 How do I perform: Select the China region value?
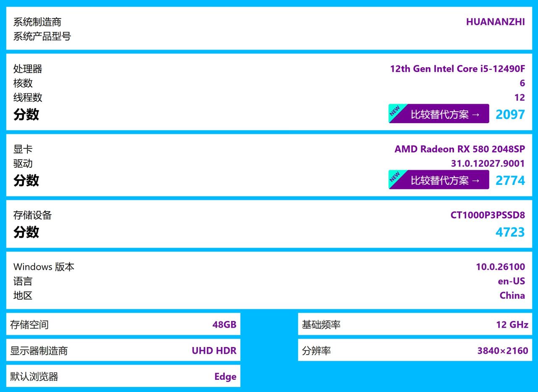[x=512, y=295]
